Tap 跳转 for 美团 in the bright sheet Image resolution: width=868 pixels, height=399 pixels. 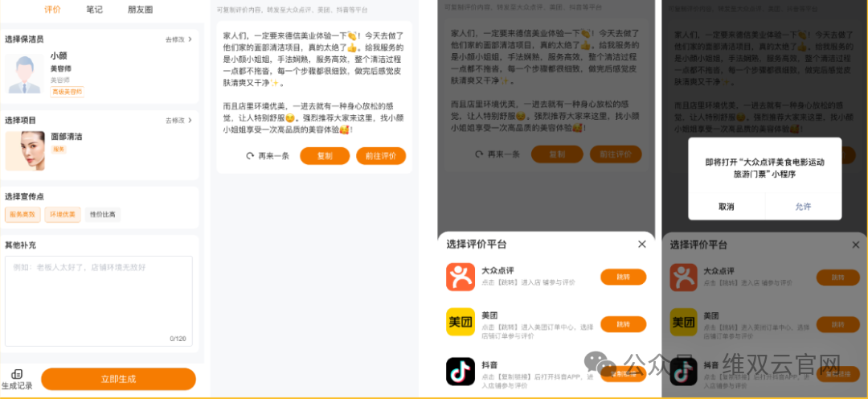[x=624, y=324]
